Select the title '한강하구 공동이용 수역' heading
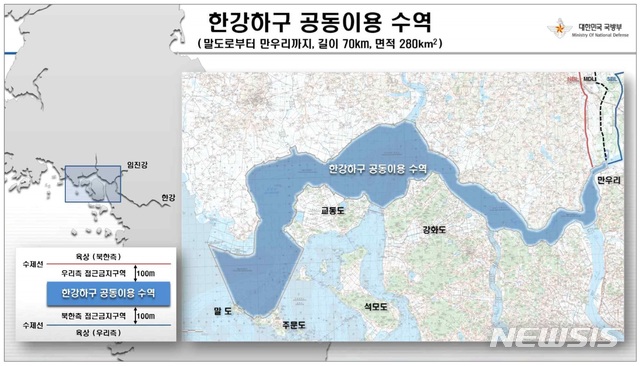640x366 pixels. point(320,22)
